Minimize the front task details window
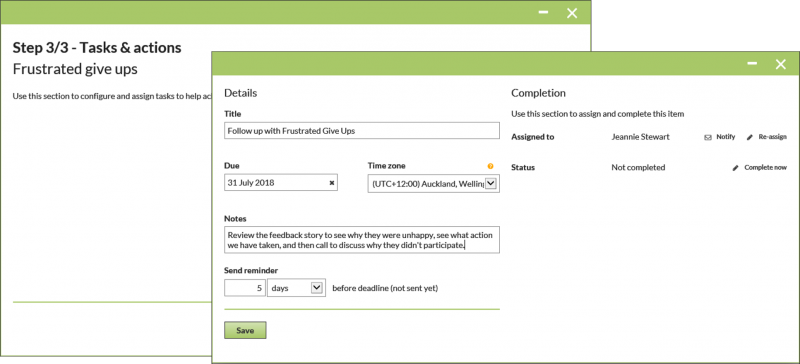This screenshot has height=364, width=800. pyautogui.click(x=752, y=64)
